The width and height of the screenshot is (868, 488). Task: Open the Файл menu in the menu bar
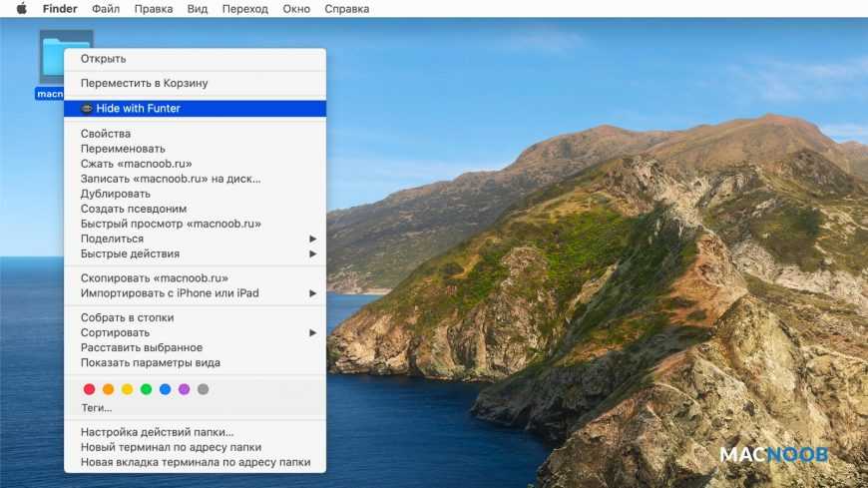click(x=106, y=9)
